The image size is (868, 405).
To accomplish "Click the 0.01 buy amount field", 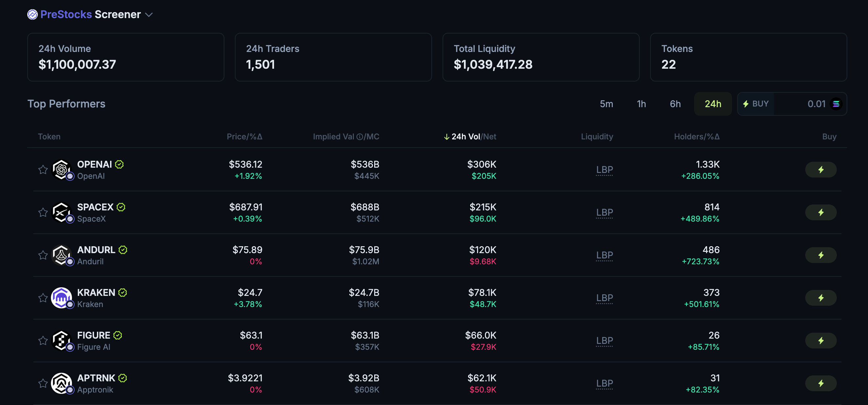I will 808,104.
